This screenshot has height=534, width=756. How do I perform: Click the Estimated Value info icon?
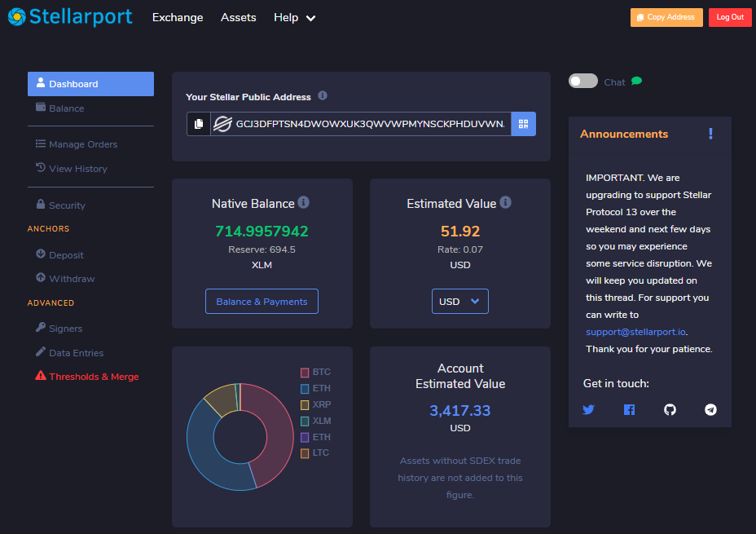click(505, 202)
